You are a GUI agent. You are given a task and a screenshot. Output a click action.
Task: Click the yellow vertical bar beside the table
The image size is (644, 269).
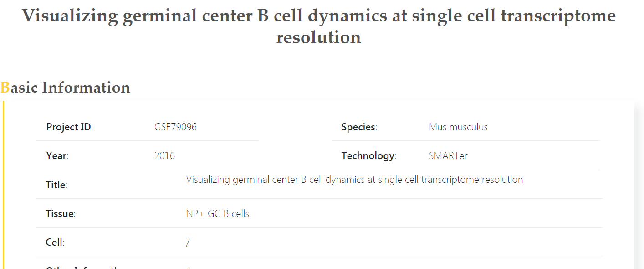[x=4, y=182]
